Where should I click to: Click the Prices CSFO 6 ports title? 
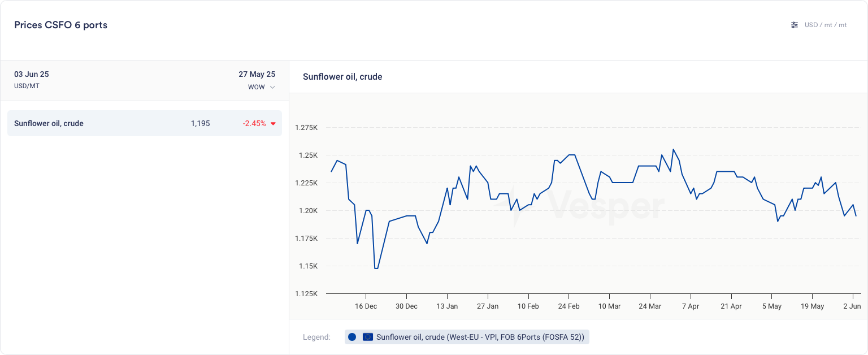[x=60, y=25]
